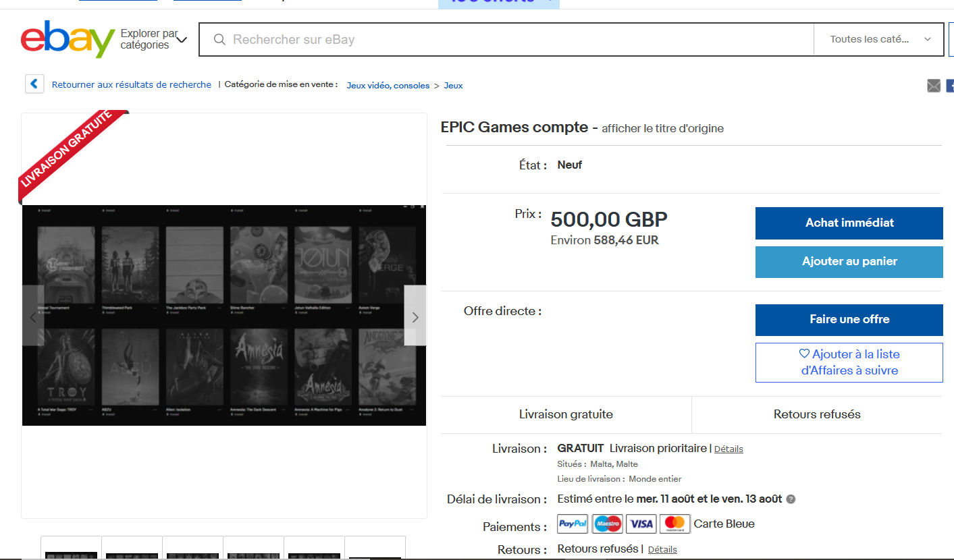Viewport: 954px width, 560px height.
Task: Click the 500,00 GBP price
Action: pyautogui.click(x=609, y=220)
